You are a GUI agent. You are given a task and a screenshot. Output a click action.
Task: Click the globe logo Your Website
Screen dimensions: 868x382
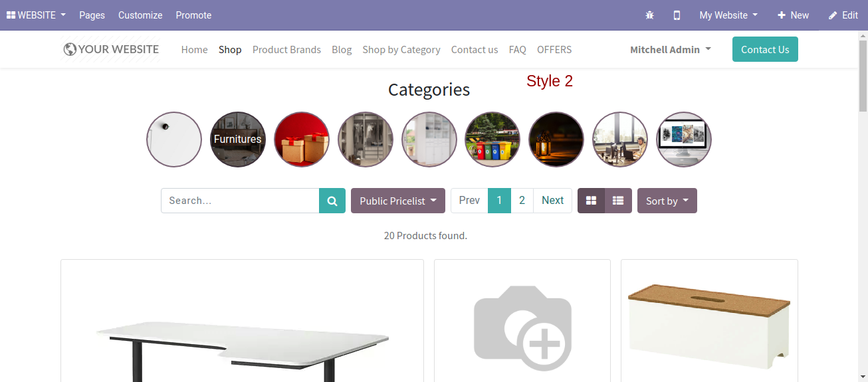pos(111,49)
